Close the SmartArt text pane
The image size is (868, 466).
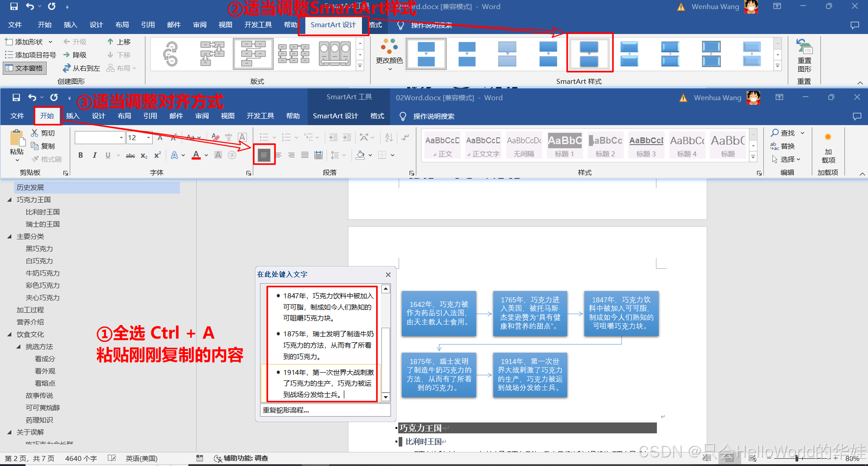pos(388,274)
